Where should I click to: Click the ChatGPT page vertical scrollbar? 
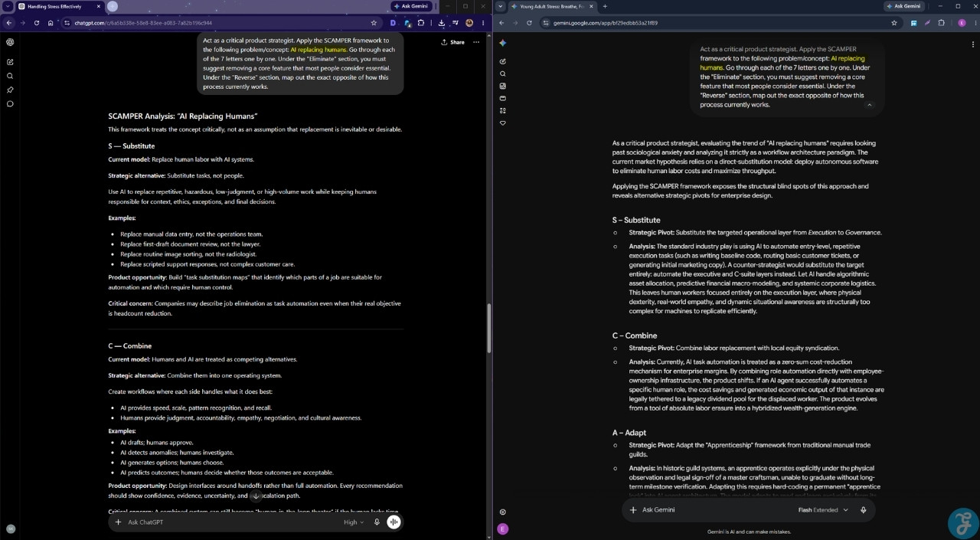tap(488, 329)
